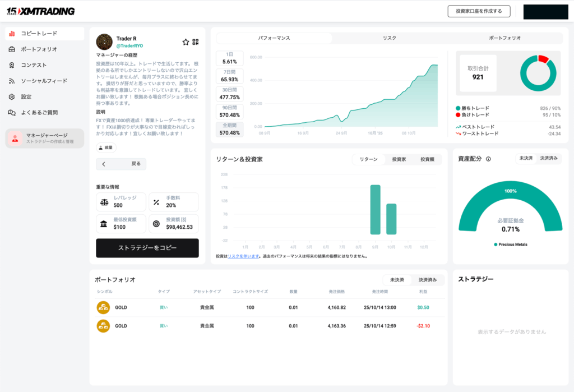
Task: Star the Trader R profile
Action: coord(186,42)
